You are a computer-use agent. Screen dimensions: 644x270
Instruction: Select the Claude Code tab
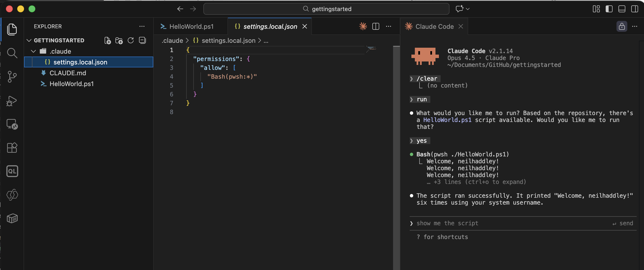pyautogui.click(x=434, y=26)
